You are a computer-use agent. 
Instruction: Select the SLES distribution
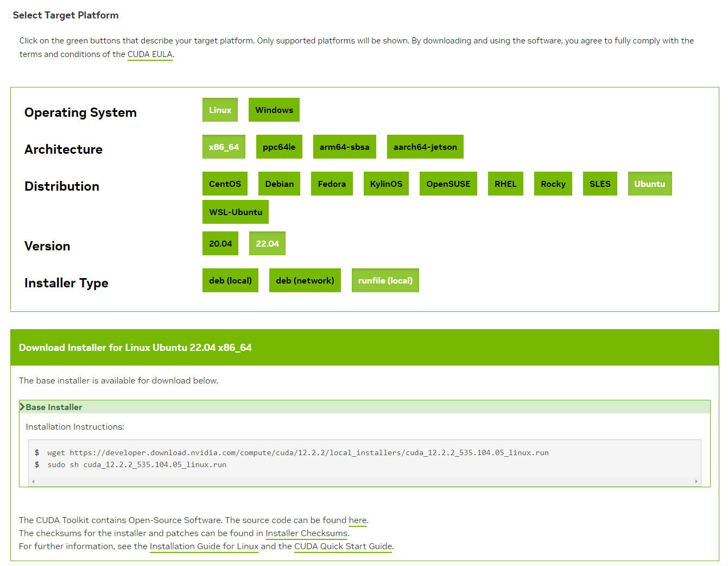pyautogui.click(x=600, y=184)
